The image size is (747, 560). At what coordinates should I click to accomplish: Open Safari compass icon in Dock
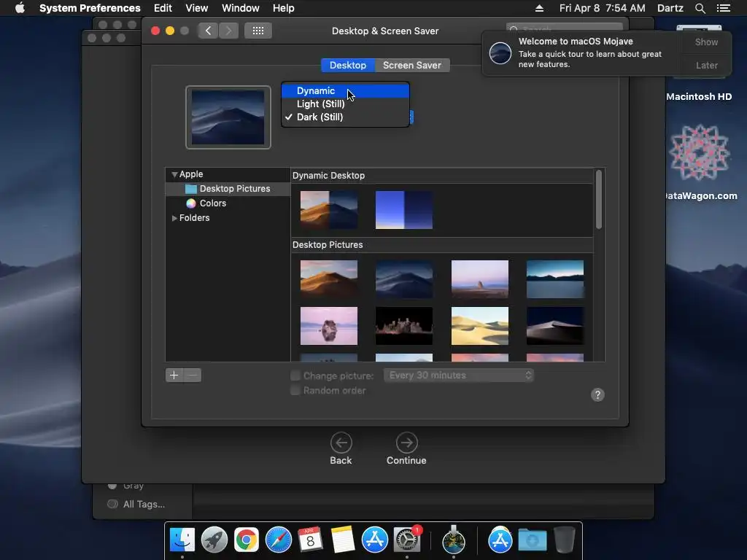278,540
